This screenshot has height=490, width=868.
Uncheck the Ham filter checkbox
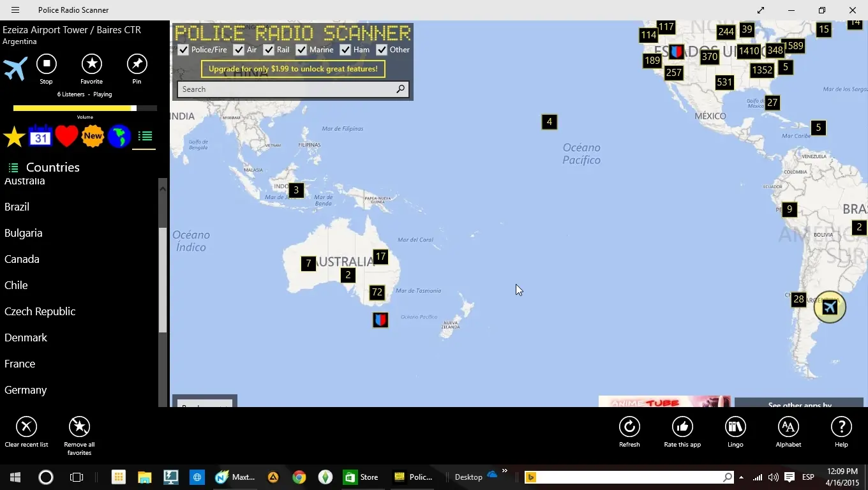click(345, 50)
